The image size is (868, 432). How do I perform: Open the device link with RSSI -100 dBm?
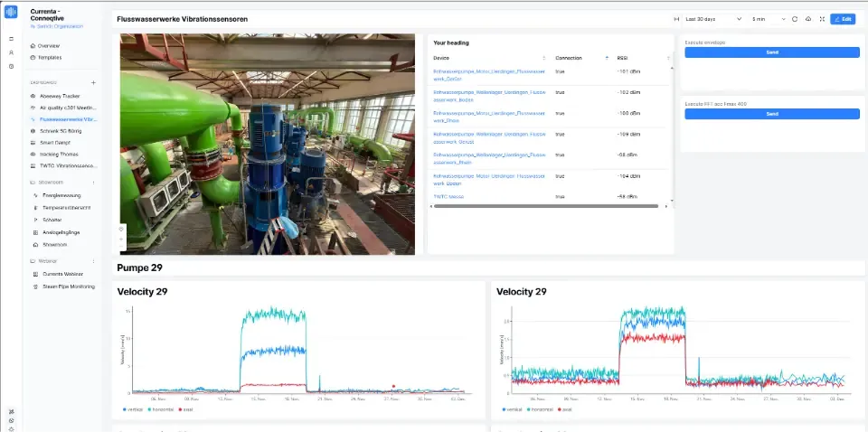[489, 117]
